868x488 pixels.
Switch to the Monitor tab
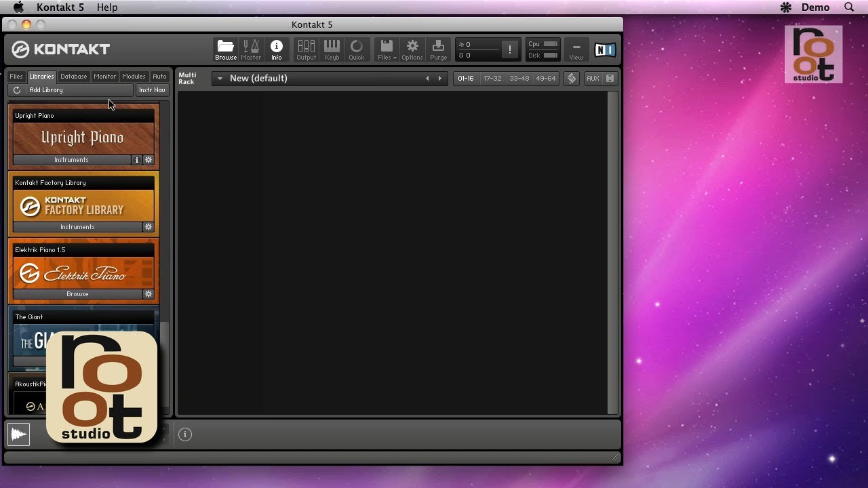tap(105, 77)
